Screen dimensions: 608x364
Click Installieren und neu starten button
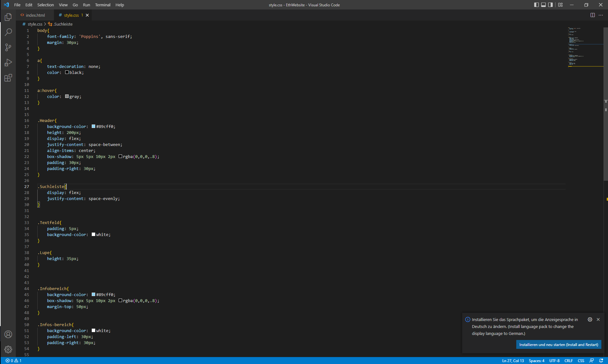pyautogui.click(x=558, y=344)
